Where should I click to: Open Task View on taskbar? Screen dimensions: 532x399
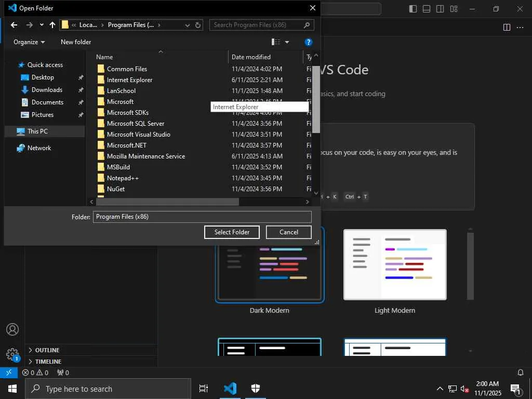tap(204, 389)
